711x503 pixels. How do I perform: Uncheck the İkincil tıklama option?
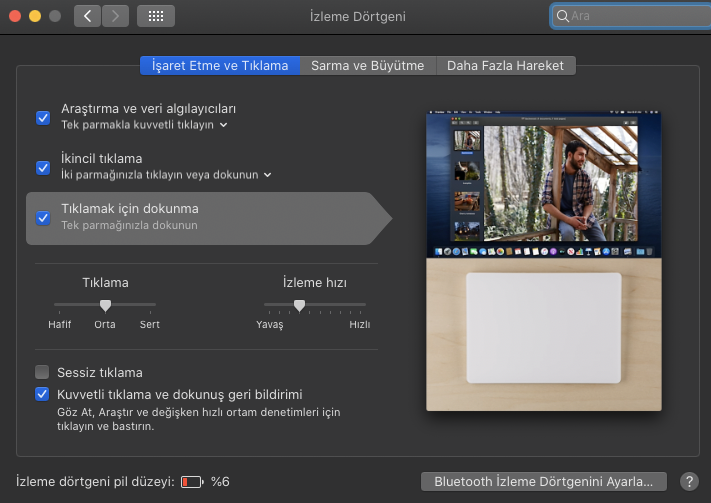point(43,167)
